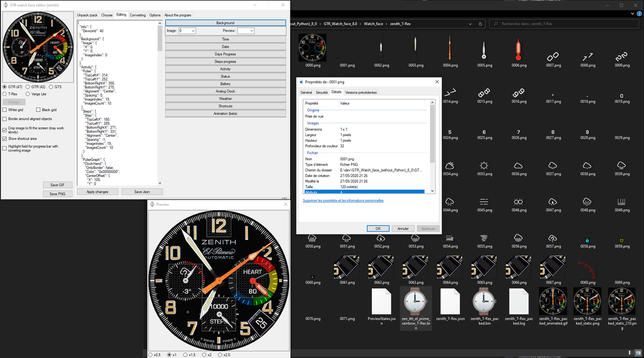
Task: Uncheck Show shortcut area checkbox
Action: [x=5, y=139]
